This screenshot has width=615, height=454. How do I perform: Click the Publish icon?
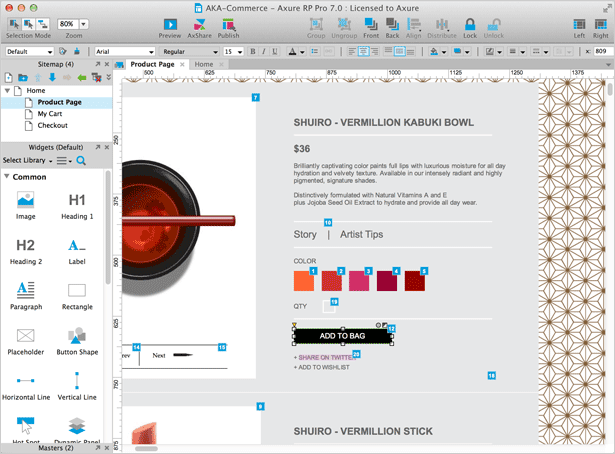point(228,25)
